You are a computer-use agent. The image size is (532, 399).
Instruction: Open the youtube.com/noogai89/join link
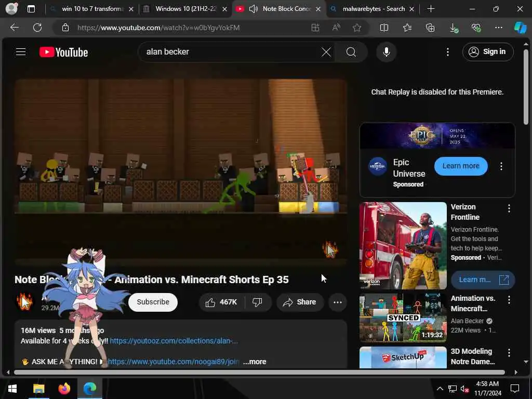173,362
